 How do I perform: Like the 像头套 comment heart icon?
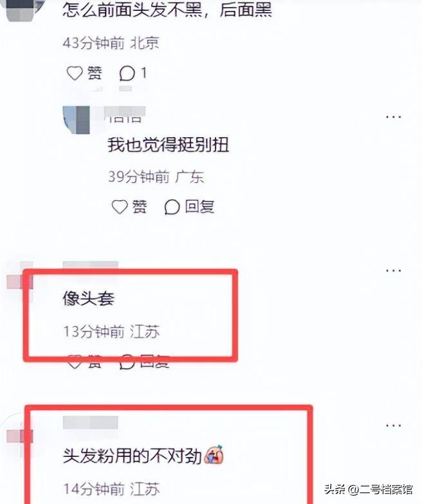[x=75, y=362]
